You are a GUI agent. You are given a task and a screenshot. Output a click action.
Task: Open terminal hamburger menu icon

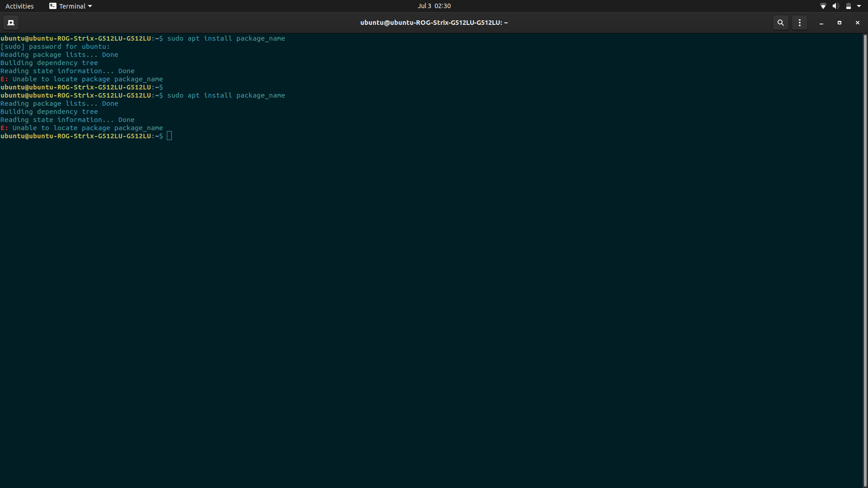(x=800, y=23)
